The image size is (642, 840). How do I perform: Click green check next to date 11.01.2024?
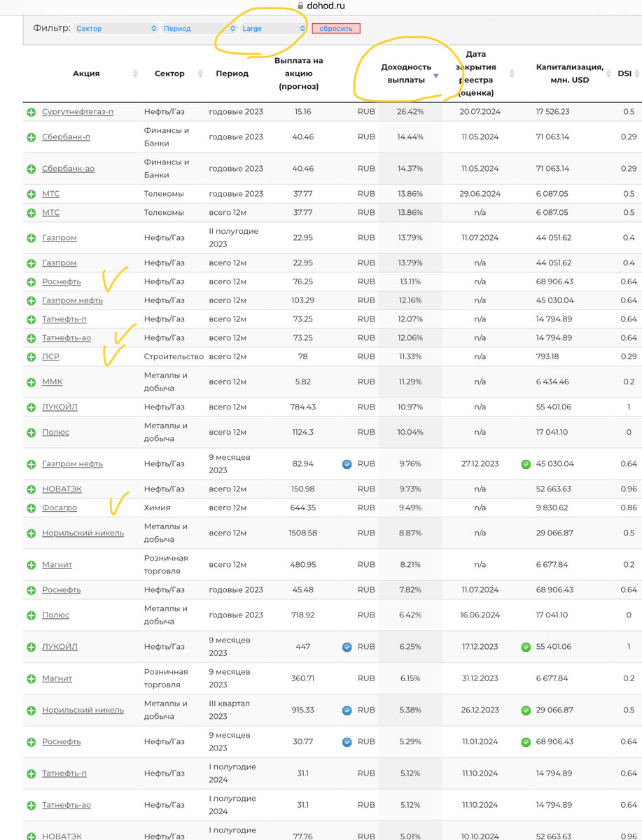526,742
